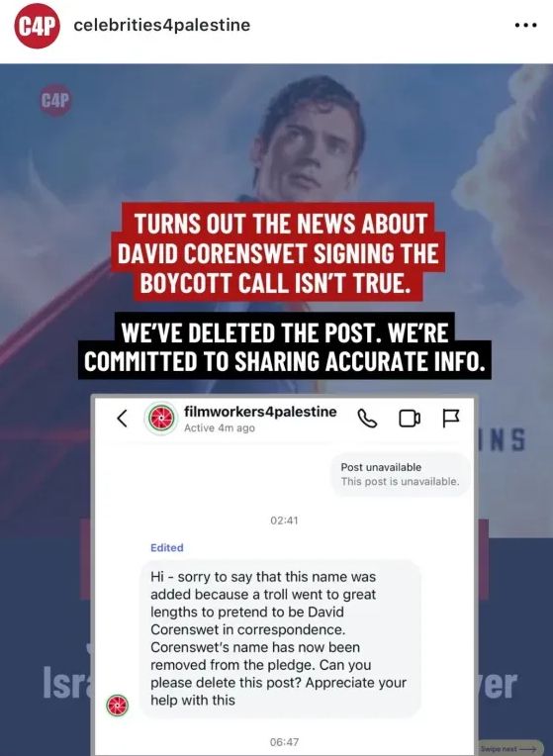Open the 'Post unavailable' shared message

401,474
